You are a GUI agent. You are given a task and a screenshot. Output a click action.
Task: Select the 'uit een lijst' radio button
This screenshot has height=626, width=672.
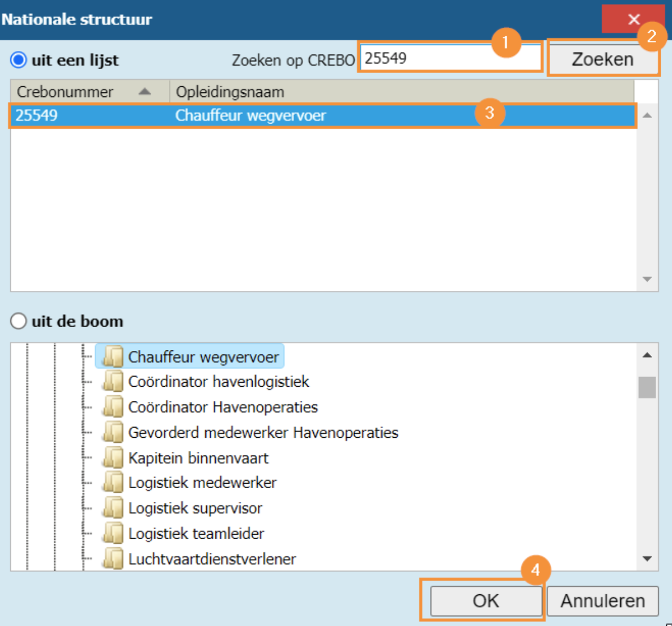click(19, 60)
